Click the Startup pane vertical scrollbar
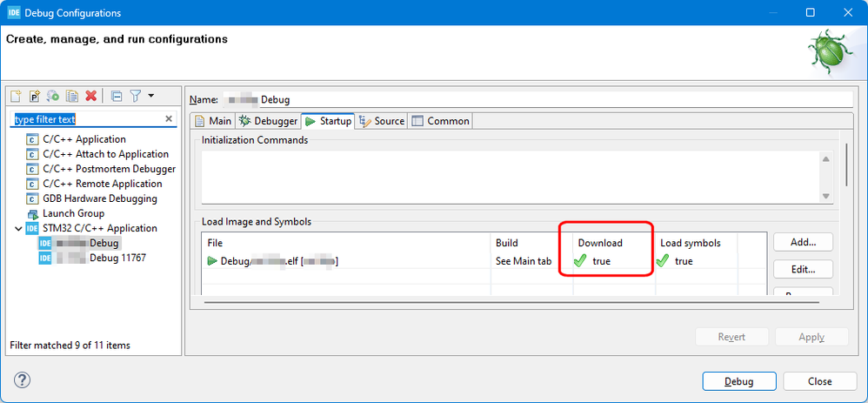 [x=846, y=165]
